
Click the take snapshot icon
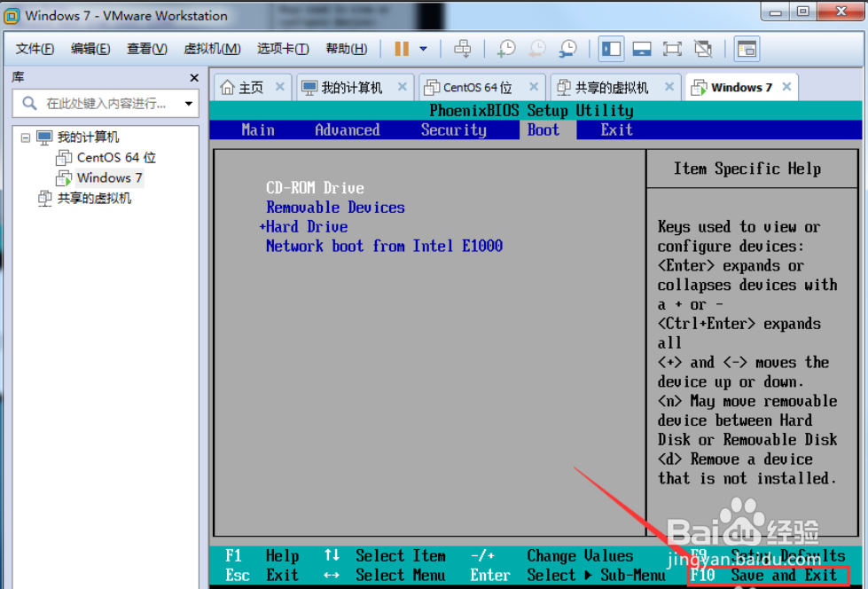(x=506, y=49)
